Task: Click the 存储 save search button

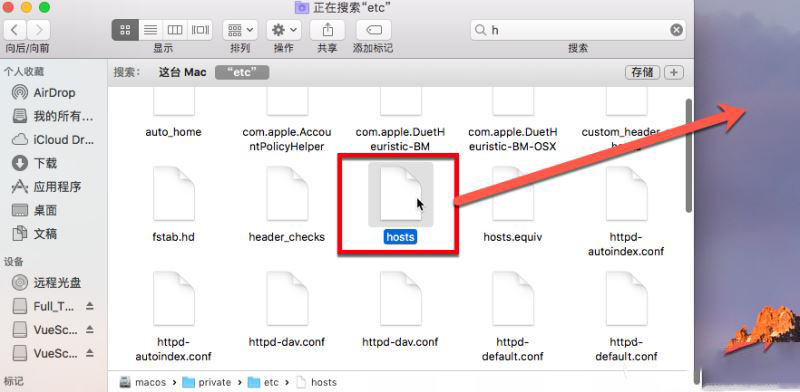Action: click(x=642, y=72)
